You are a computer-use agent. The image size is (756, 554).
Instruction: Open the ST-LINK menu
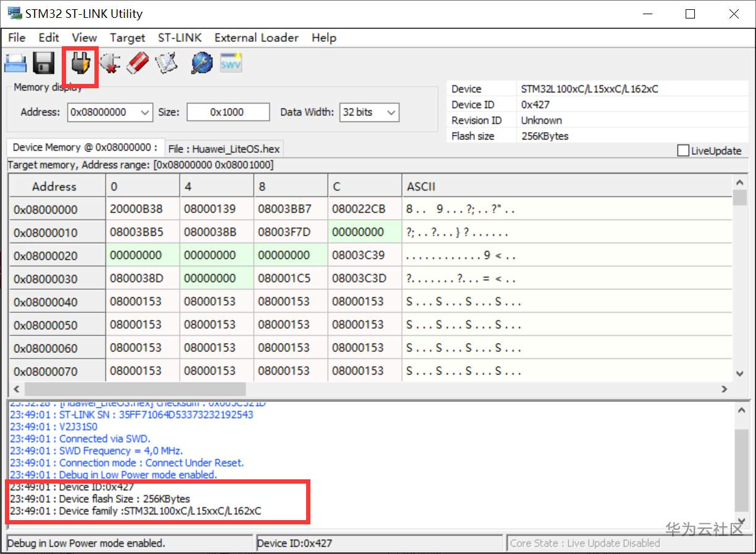point(180,38)
